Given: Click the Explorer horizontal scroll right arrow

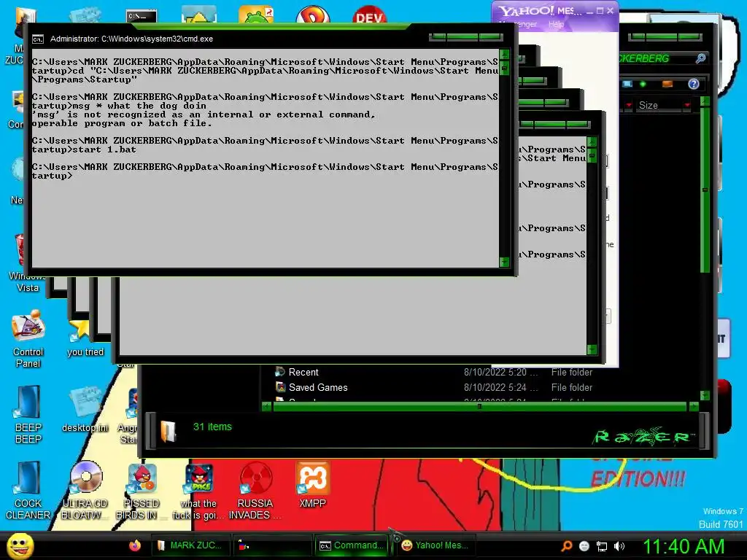Looking at the screenshot, I should pyautogui.click(x=693, y=407).
